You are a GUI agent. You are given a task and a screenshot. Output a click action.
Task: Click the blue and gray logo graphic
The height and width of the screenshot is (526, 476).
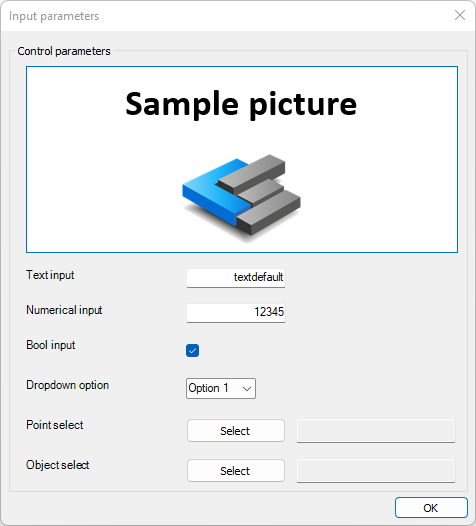(x=242, y=197)
